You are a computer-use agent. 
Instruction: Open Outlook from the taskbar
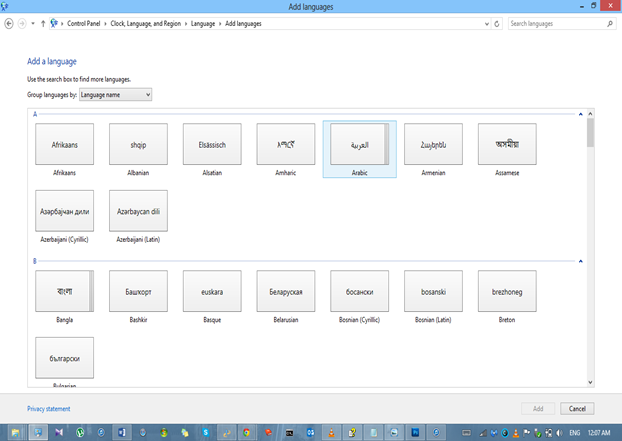(310, 433)
